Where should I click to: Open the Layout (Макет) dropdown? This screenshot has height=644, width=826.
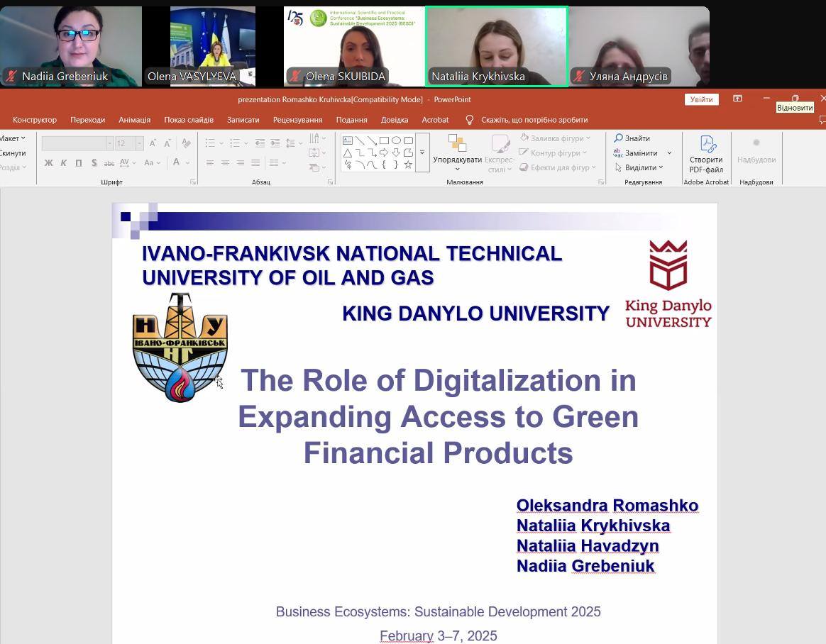click(x=12, y=138)
